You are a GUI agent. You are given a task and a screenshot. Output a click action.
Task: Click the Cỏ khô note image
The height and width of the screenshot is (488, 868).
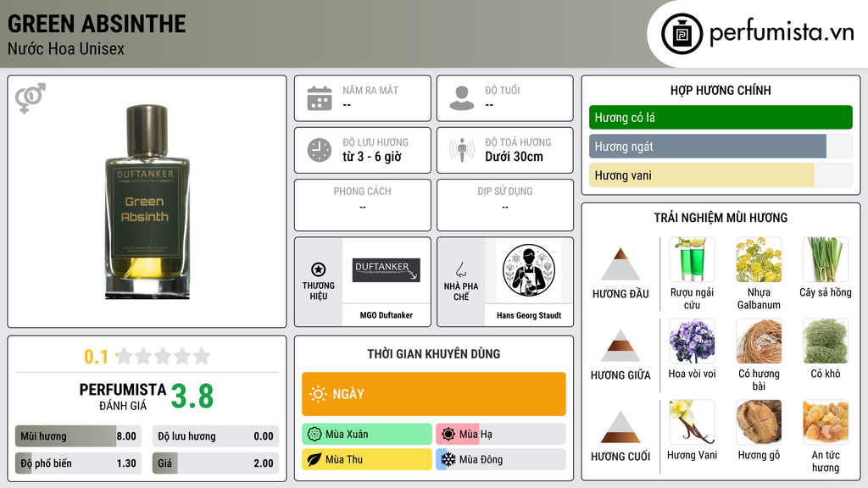coord(826,341)
